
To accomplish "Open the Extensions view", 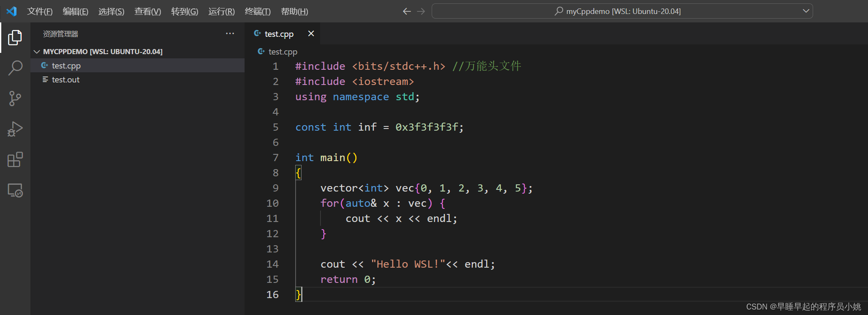I will [x=15, y=159].
